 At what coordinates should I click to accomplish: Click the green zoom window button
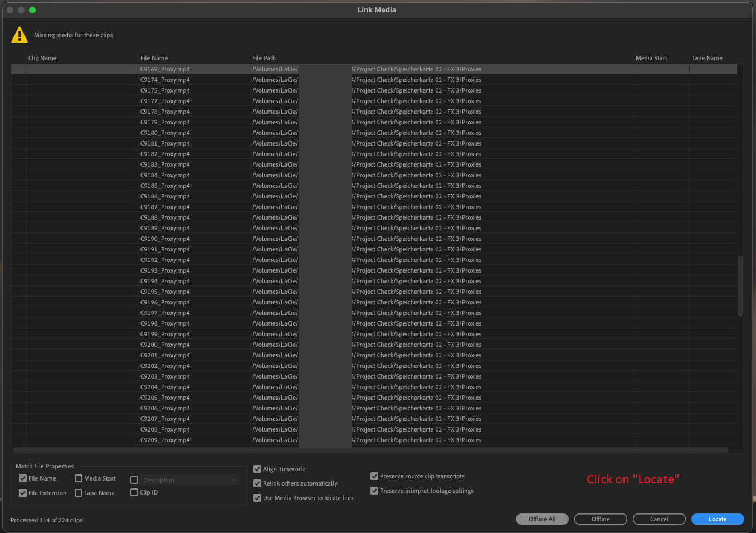(x=32, y=10)
